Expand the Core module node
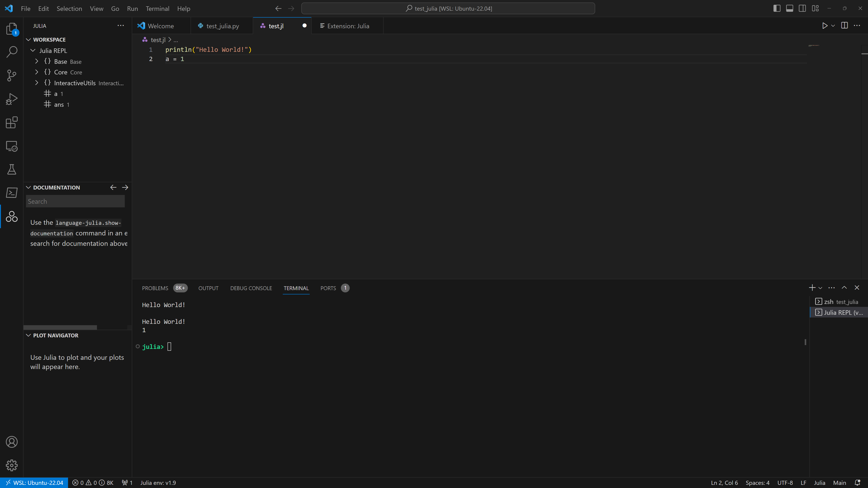Viewport: 868px width, 488px height. tap(37, 72)
